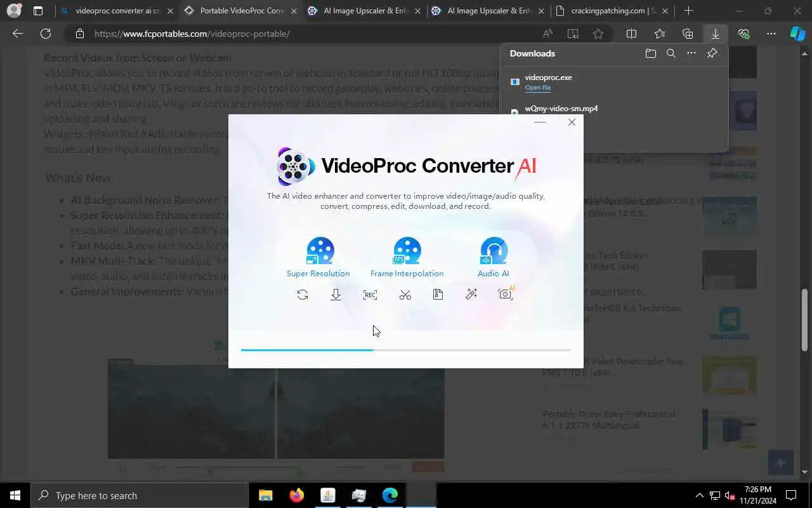Click the magic wand sparkle icon

coord(471,294)
